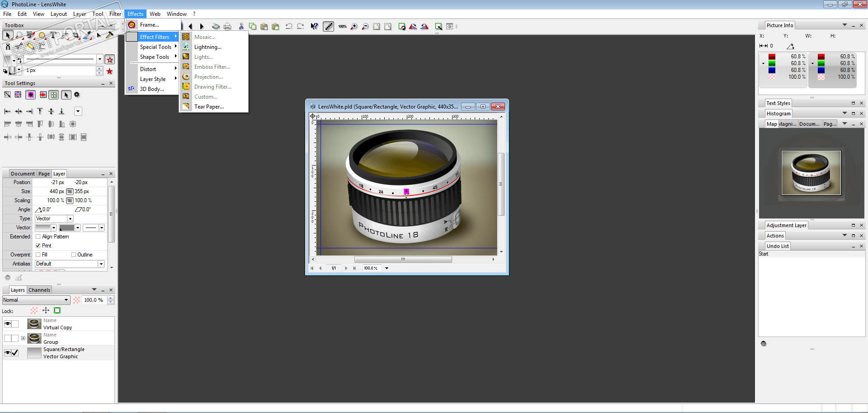The height and width of the screenshot is (413, 868).
Task: Uncheck the Print checkbox
Action: 38,246
